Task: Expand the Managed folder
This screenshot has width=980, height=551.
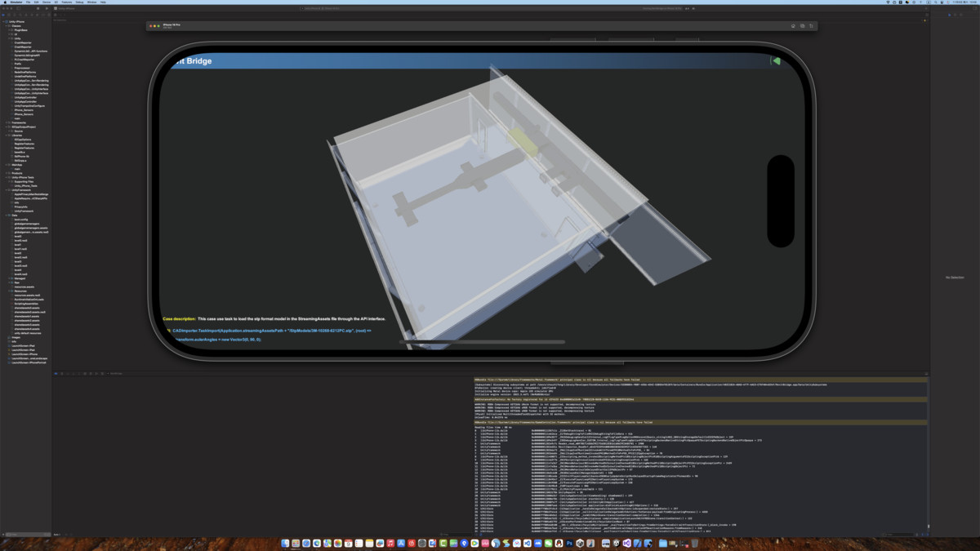Action: (9, 278)
